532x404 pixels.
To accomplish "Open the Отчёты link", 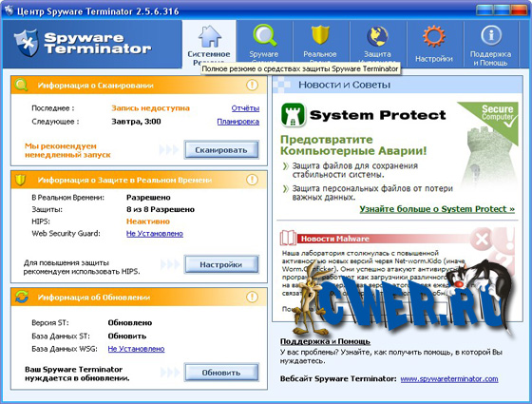I will [245, 108].
